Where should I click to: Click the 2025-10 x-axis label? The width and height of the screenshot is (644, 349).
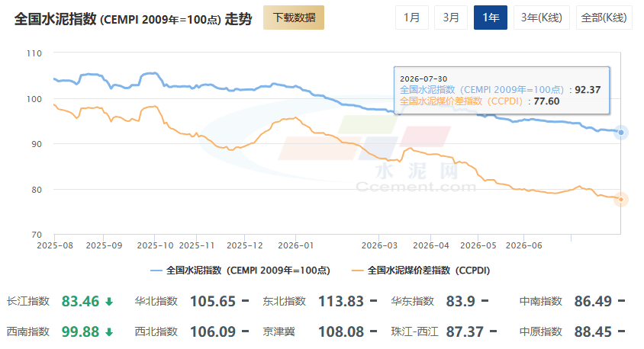tap(155, 245)
